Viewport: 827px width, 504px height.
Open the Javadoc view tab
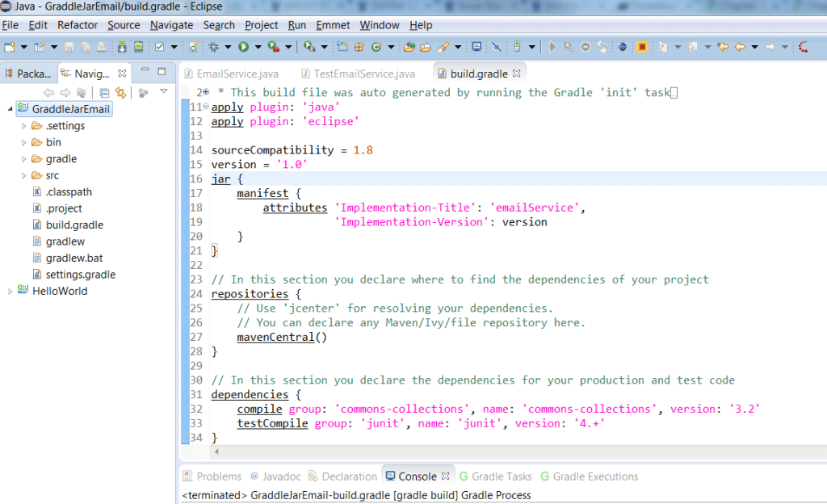(x=276, y=477)
